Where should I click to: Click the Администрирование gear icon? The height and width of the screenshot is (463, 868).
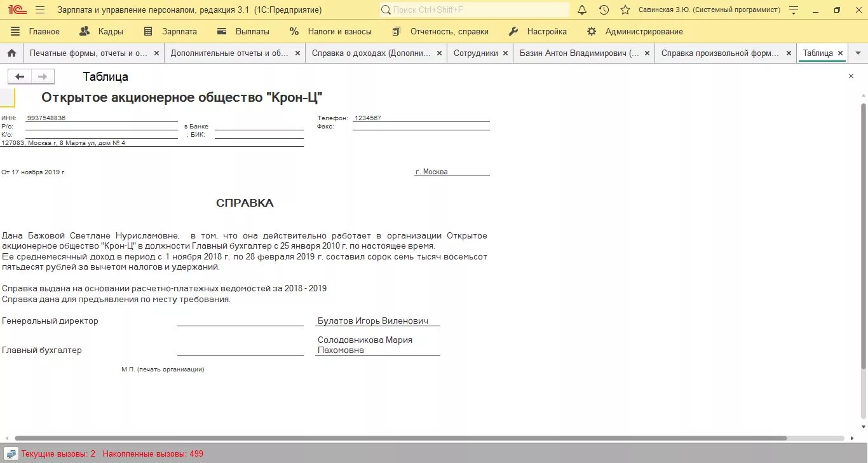pyautogui.click(x=592, y=31)
